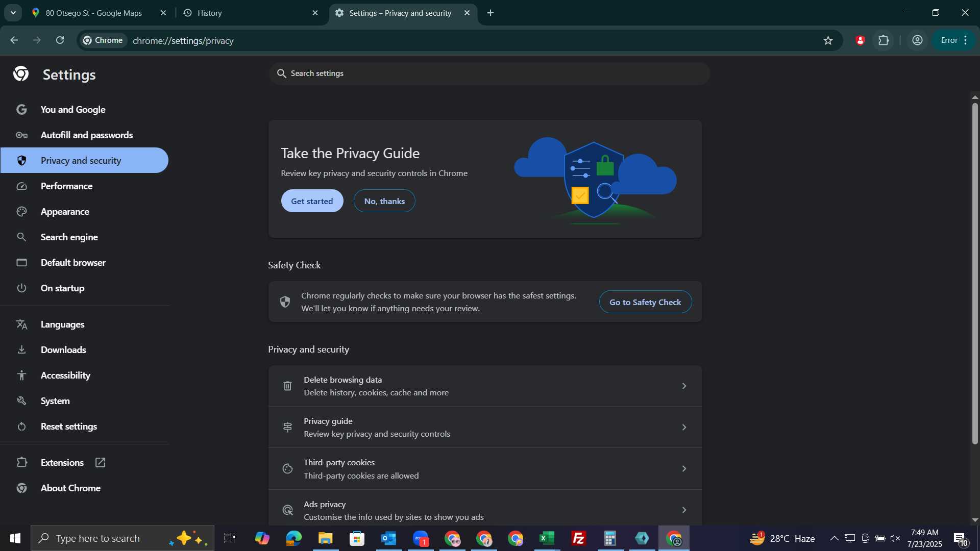Screen dimensions: 980x551
Task: Open Excel from taskbar
Action: (547, 538)
